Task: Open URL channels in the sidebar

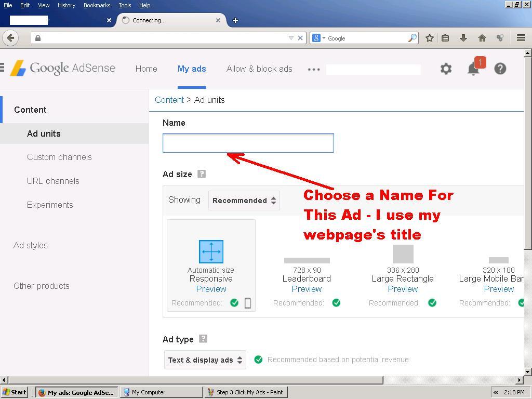Action: 53,181
